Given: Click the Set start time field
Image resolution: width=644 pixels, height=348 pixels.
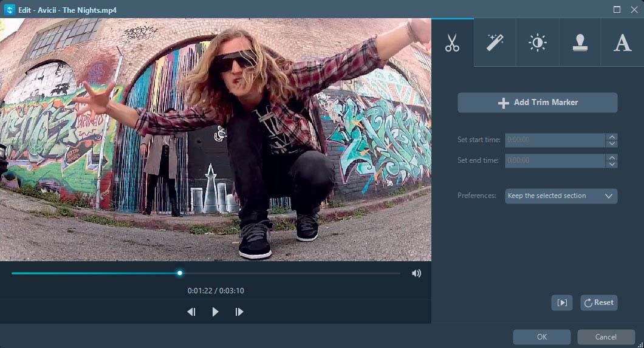Looking at the screenshot, I should pyautogui.click(x=555, y=140).
